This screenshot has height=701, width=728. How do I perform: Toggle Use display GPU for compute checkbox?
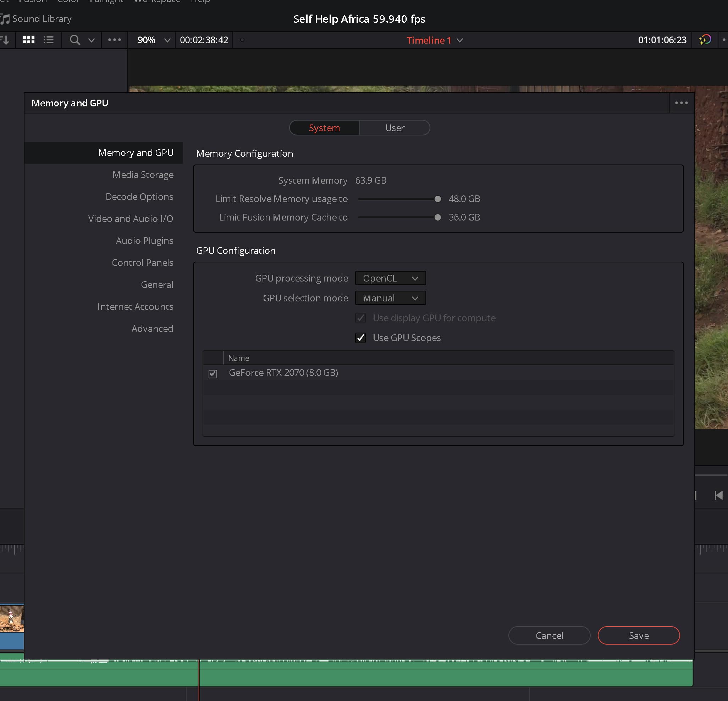[x=361, y=318]
